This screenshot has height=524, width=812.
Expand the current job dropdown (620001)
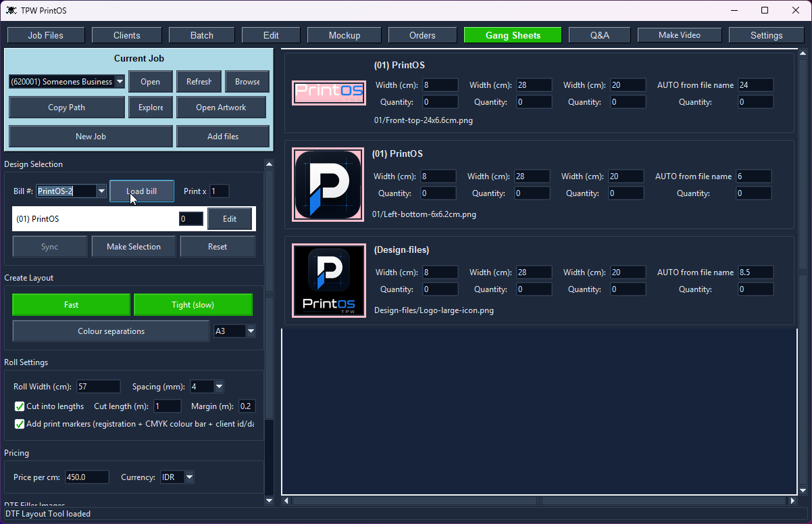120,82
